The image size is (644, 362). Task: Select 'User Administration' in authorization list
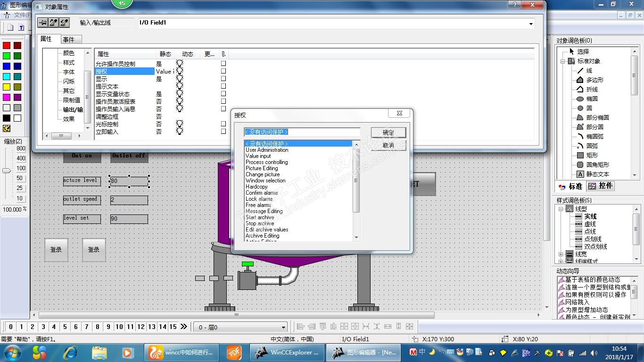point(267,150)
